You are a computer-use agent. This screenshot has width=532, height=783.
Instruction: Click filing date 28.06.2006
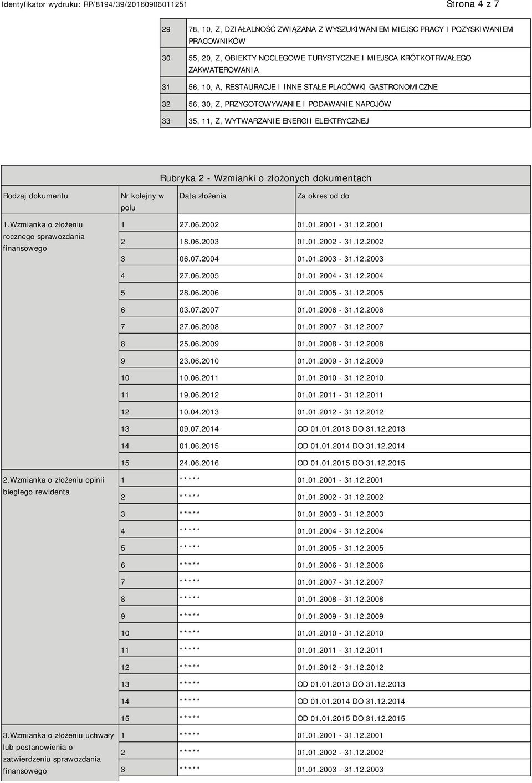[199, 293]
